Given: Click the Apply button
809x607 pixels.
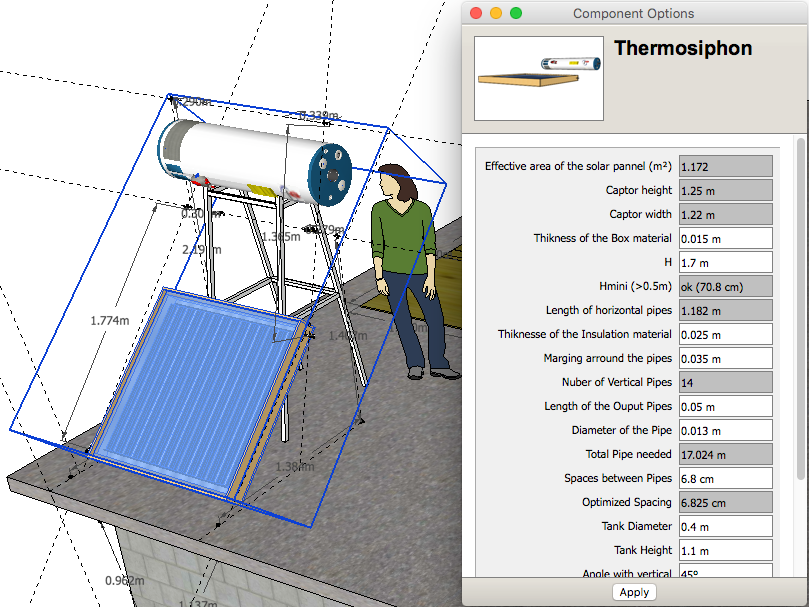Looking at the screenshot, I should (x=634, y=592).
